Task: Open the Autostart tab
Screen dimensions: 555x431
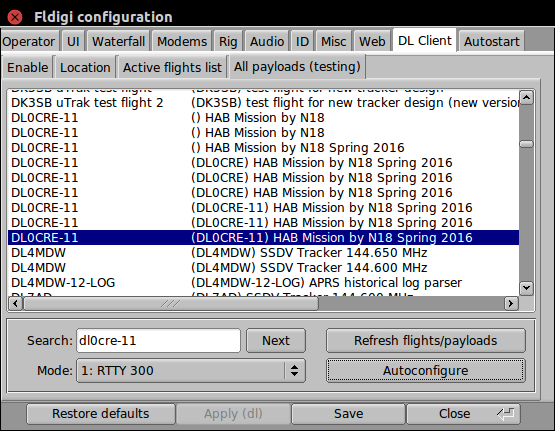Action: [492, 41]
